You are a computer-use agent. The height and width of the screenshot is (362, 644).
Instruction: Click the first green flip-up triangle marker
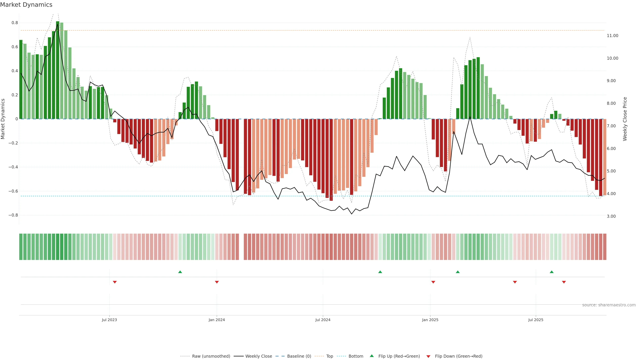(x=180, y=272)
